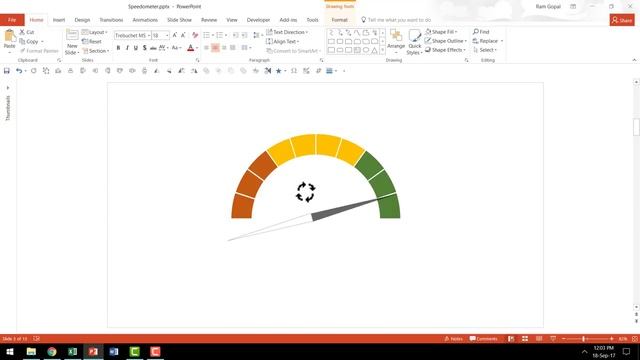Expand the Select dropdown in Editing group
The image size is (640, 360).
(485, 50)
